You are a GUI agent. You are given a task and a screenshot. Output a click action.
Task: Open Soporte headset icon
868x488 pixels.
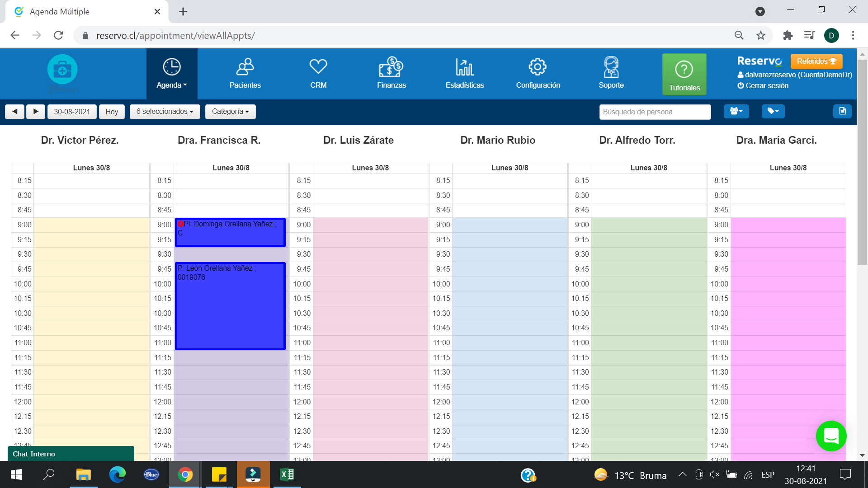coord(611,68)
